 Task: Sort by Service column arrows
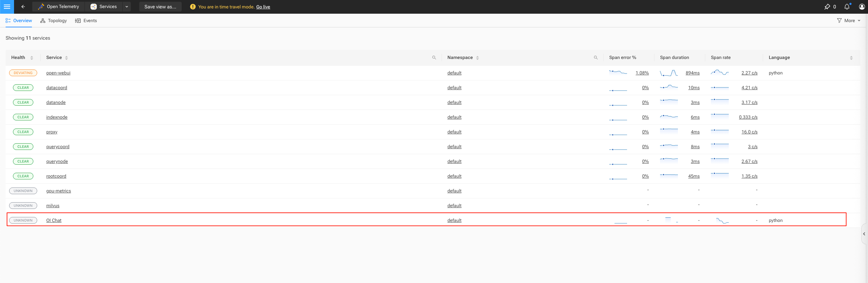point(66,58)
